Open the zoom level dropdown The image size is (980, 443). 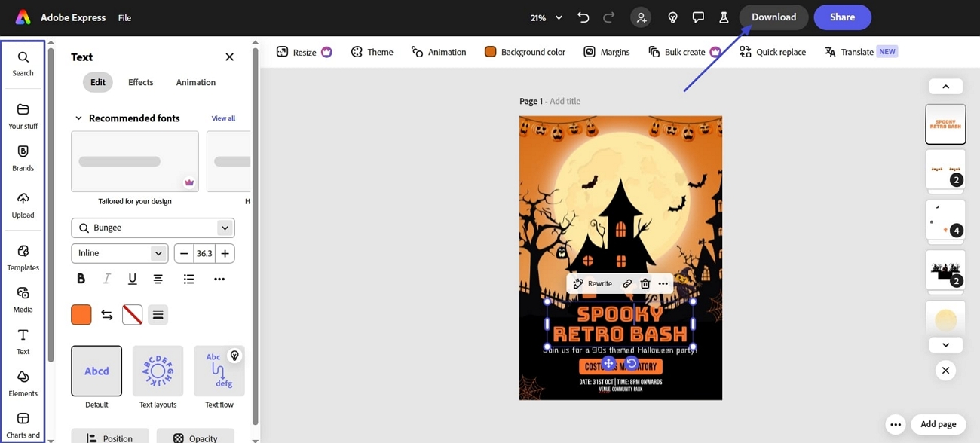547,17
